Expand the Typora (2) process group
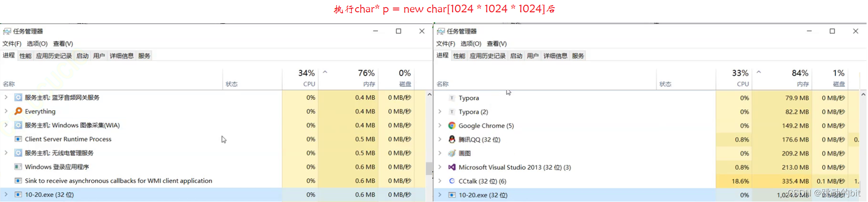Image resolution: width=868 pixels, height=202 pixels. click(439, 112)
